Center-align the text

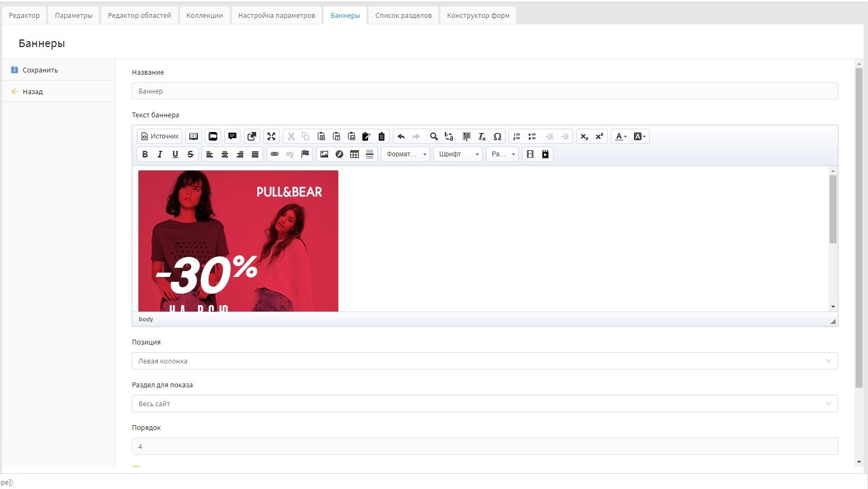(x=225, y=154)
